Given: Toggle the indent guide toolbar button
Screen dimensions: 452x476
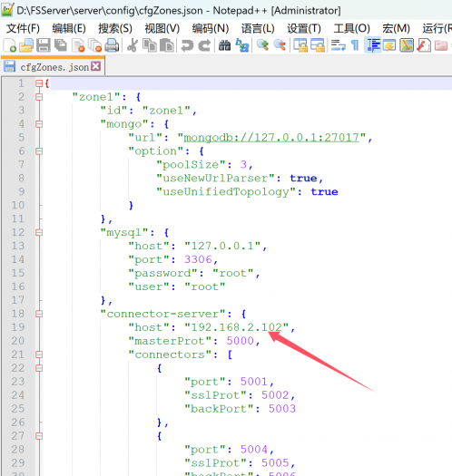Looking at the screenshot, I should coord(373,45).
